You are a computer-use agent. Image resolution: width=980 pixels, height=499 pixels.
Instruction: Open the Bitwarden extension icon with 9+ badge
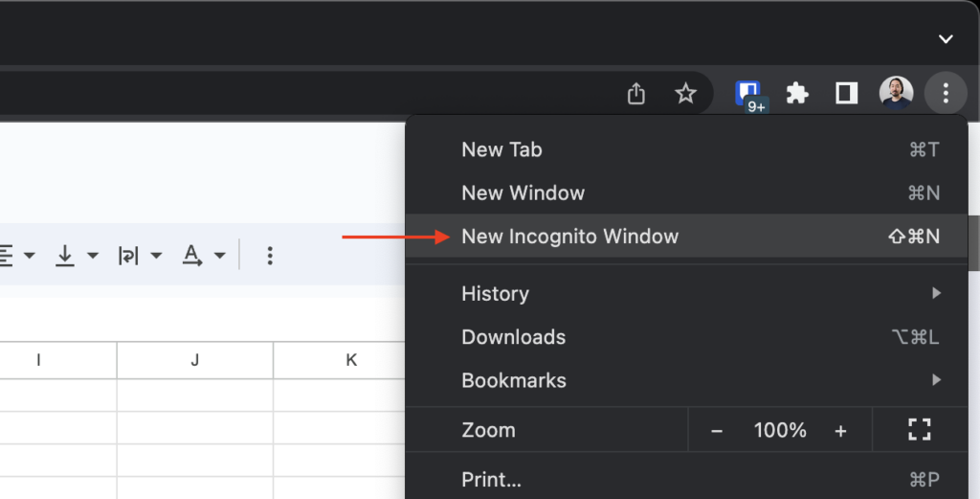click(x=747, y=93)
